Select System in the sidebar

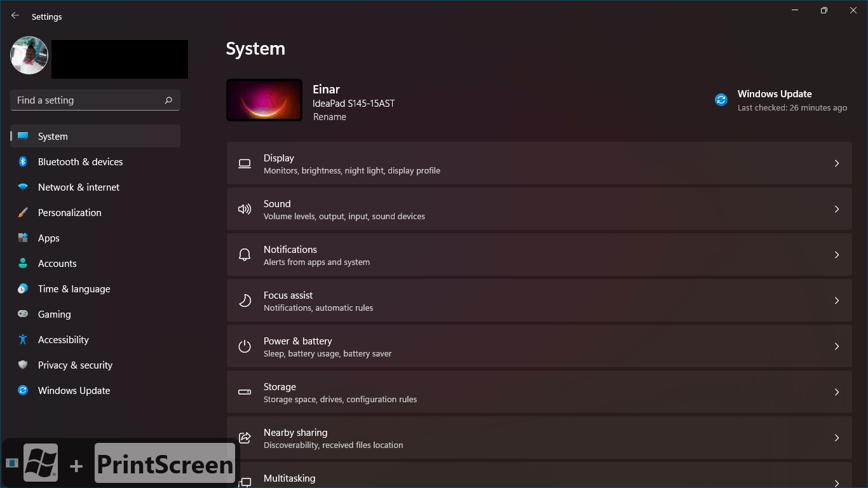pyautogui.click(x=95, y=136)
